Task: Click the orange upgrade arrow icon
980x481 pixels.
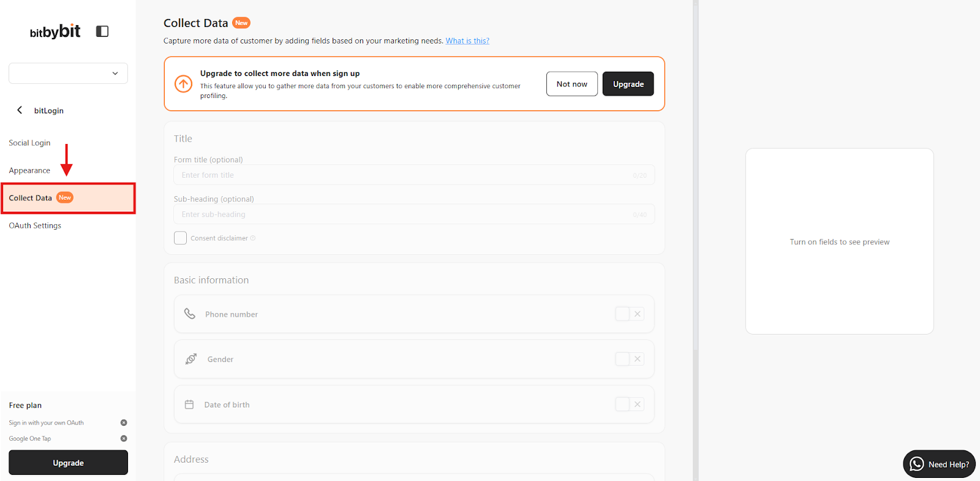Action: (184, 84)
